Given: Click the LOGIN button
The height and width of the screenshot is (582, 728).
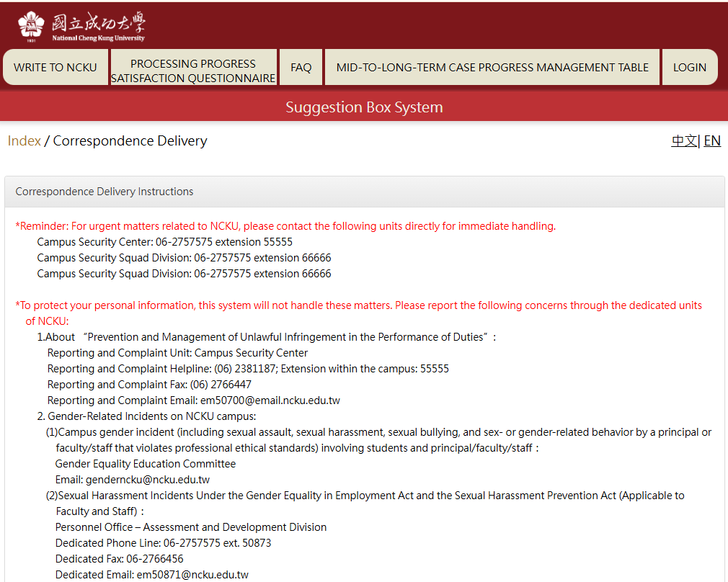Looking at the screenshot, I should tap(689, 67).
